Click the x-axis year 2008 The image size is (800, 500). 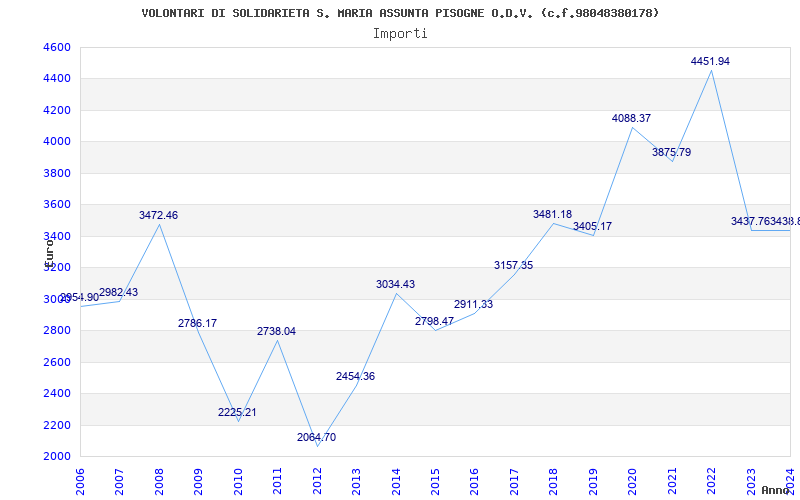(159, 481)
